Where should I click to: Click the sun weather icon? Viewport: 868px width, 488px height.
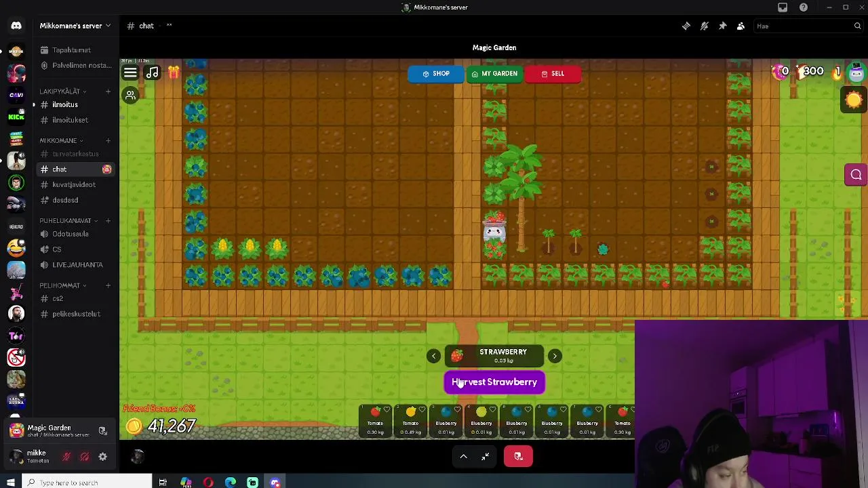click(x=854, y=100)
